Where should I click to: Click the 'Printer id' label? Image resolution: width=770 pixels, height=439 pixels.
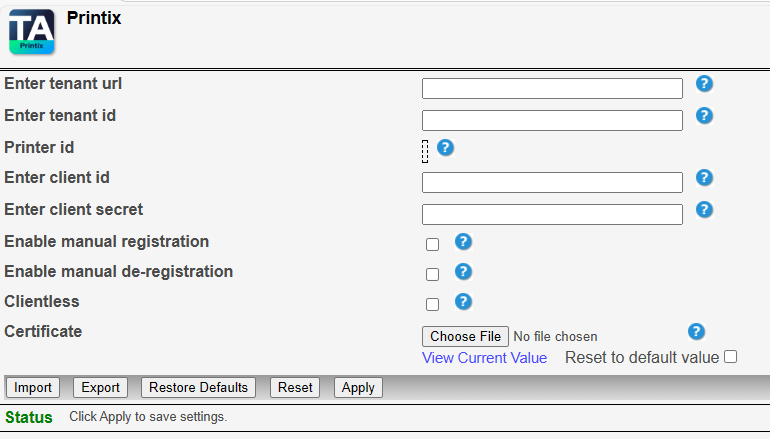coord(39,147)
